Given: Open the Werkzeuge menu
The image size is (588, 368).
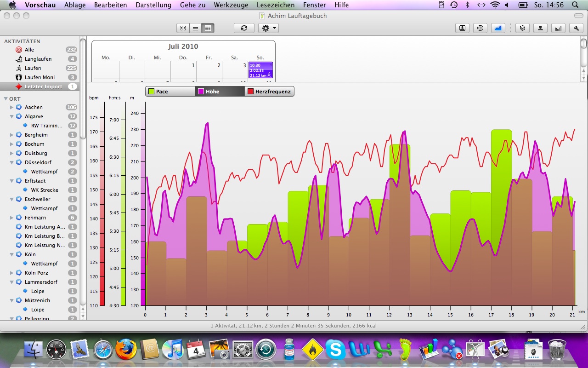Looking at the screenshot, I should [231, 5].
